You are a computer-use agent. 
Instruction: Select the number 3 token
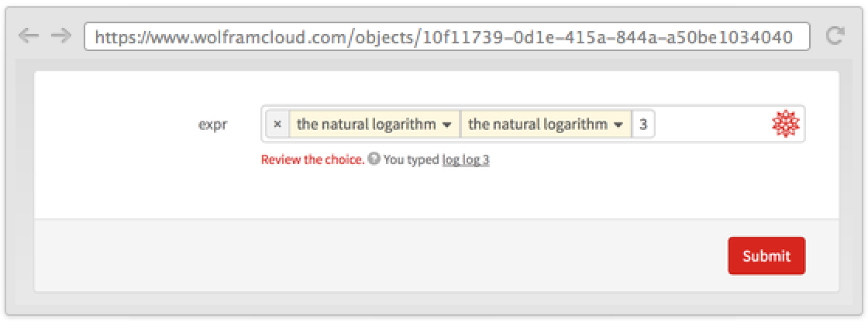click(x=643, y=124)
